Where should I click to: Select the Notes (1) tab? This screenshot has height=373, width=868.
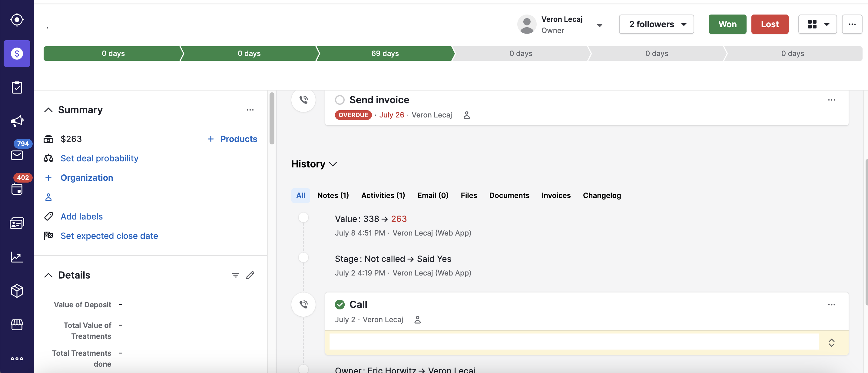coord(333,195)
